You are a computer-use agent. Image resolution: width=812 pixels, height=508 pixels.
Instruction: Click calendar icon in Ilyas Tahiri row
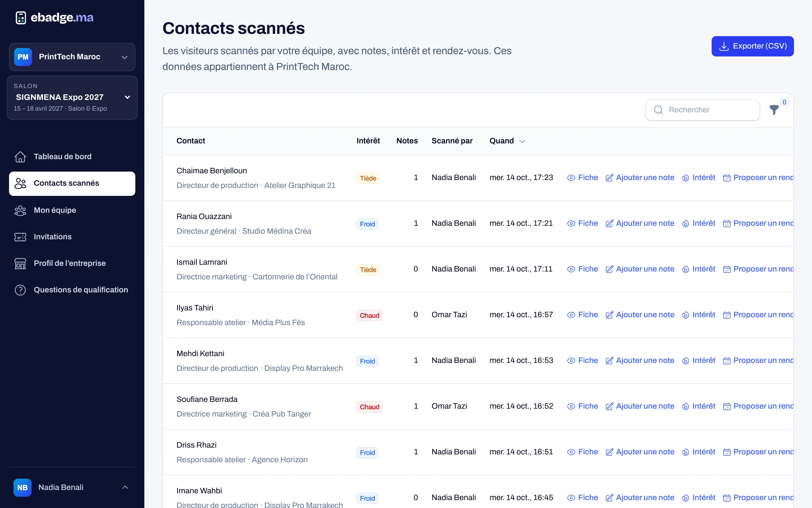pos(727,315)
